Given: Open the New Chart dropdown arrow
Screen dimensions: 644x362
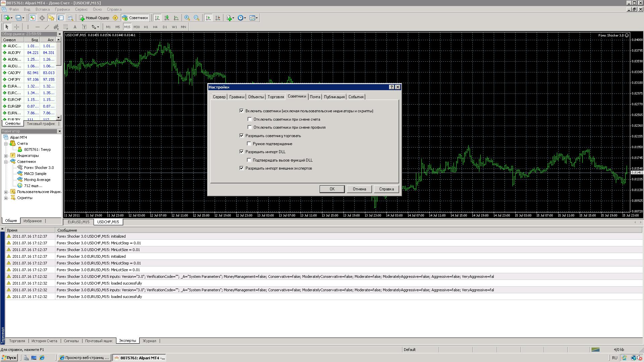Looking at the screenshot, I should pyautogui.click(x=11, y=18).
